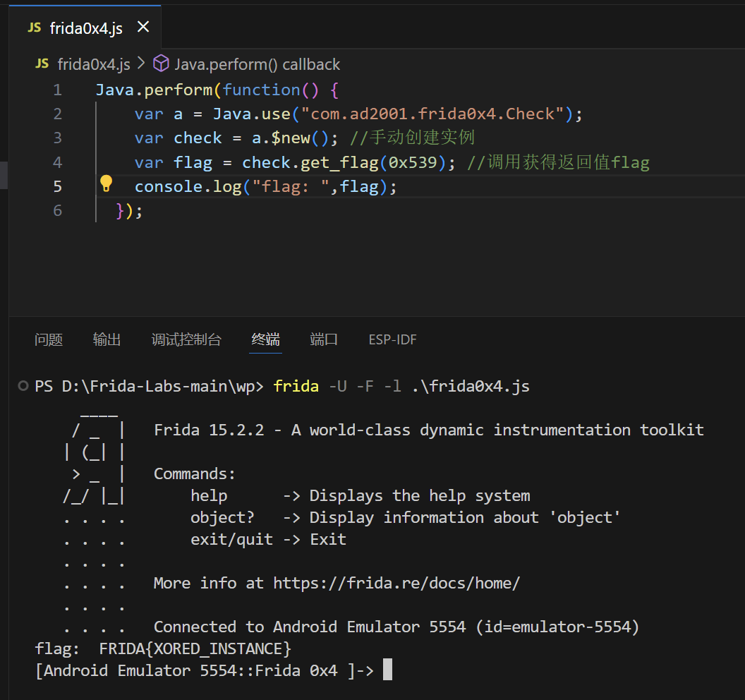Click the a.$new() expression on line 3
This screenshot has height=700, width=745.
(x=290, y=138)
